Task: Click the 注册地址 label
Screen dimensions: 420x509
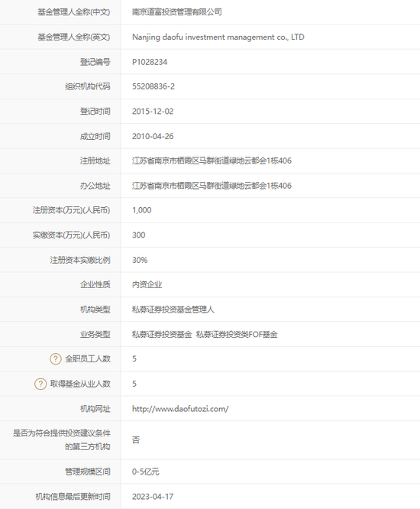Action: (95, 160)
